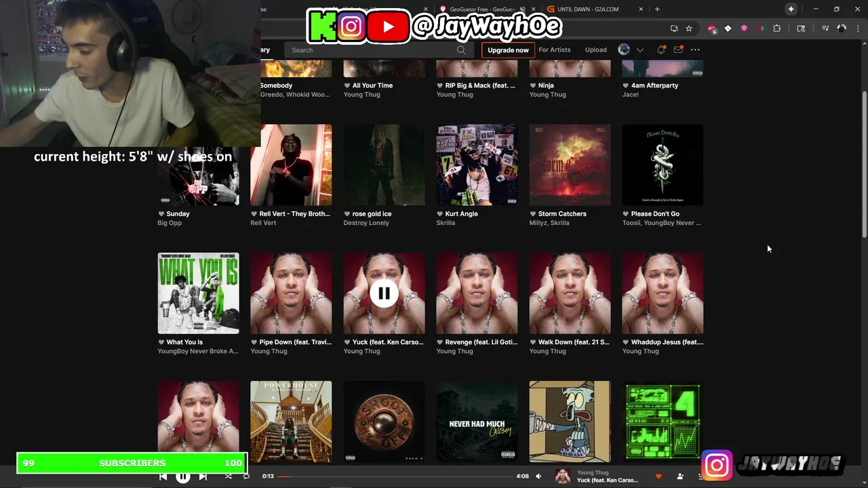Click the browser profile avatar icon
This screenshot has width=868, height=488.
(842, 28)
